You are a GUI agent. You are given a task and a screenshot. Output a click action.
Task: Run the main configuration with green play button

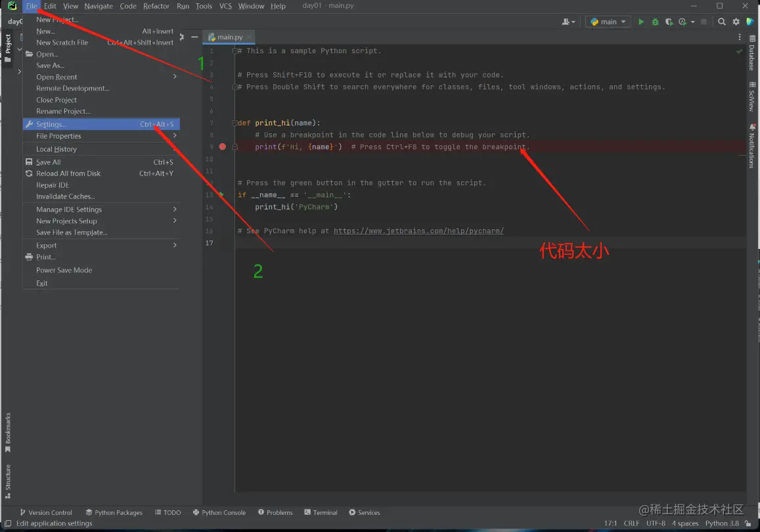(x=640, y=22)
